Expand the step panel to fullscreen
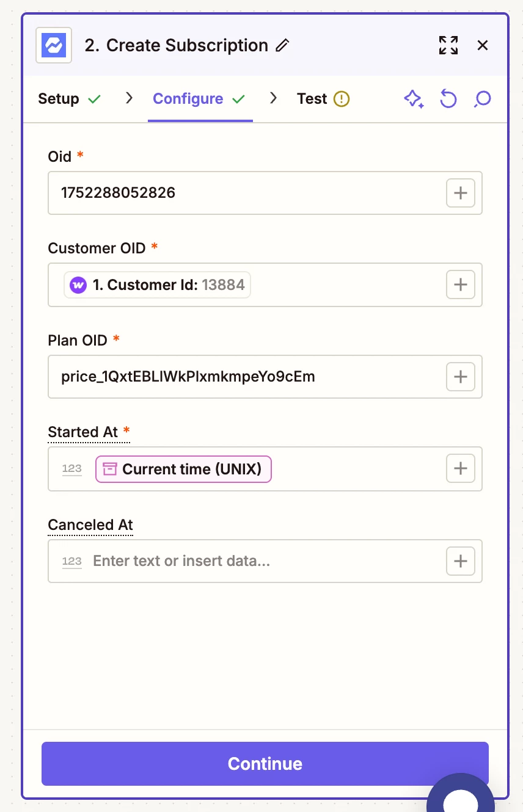The image size is (523, 812). (x=448, y=45)
